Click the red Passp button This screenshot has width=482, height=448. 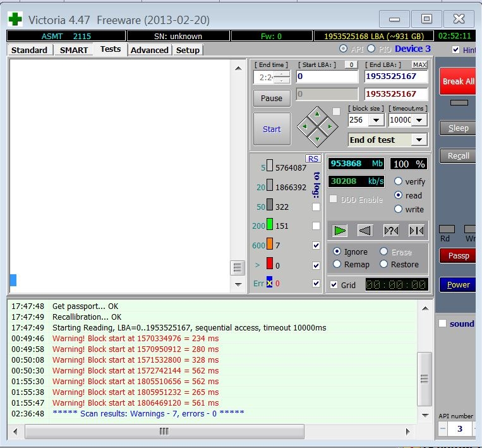pyautogui.click(x=458, y=256)
